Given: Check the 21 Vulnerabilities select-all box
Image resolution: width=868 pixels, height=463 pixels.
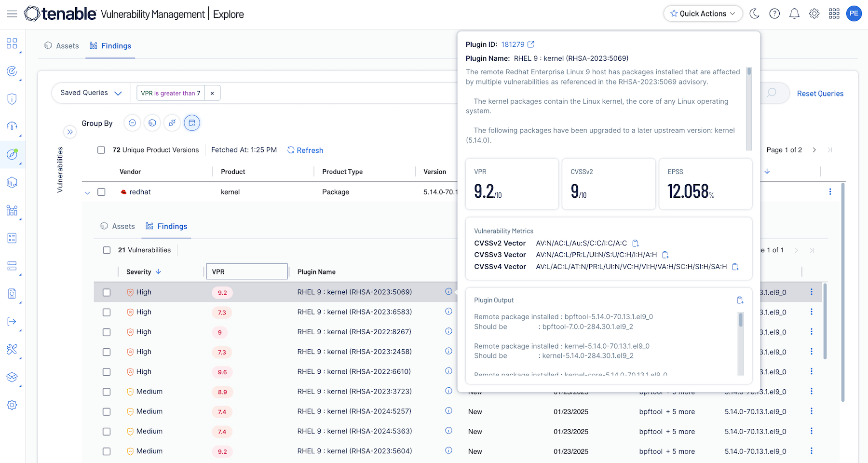Looking at the screenshot, I should [107, 250].
